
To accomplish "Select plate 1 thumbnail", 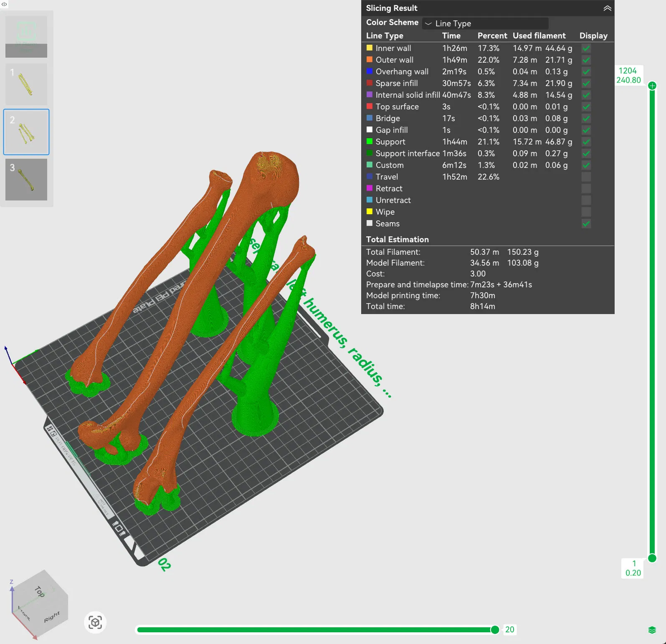I will coord(26,84).
